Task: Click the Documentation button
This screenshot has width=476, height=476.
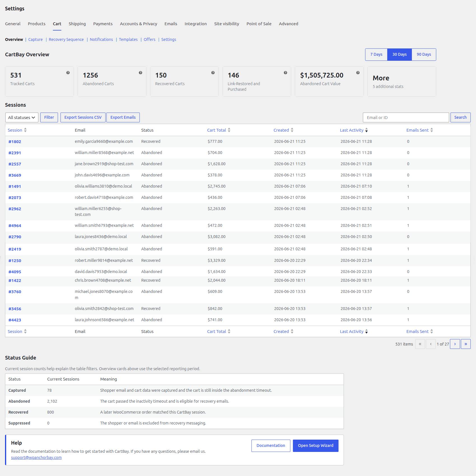Action: [x=271, y=446]
